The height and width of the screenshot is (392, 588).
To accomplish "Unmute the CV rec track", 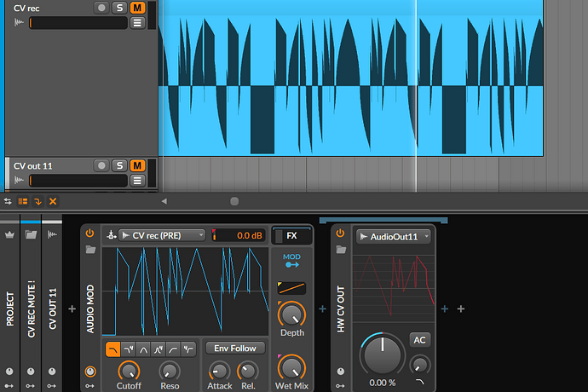I will [137, 8].
